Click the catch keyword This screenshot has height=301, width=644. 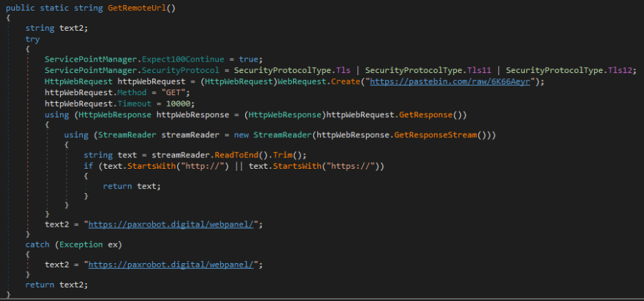37,245
